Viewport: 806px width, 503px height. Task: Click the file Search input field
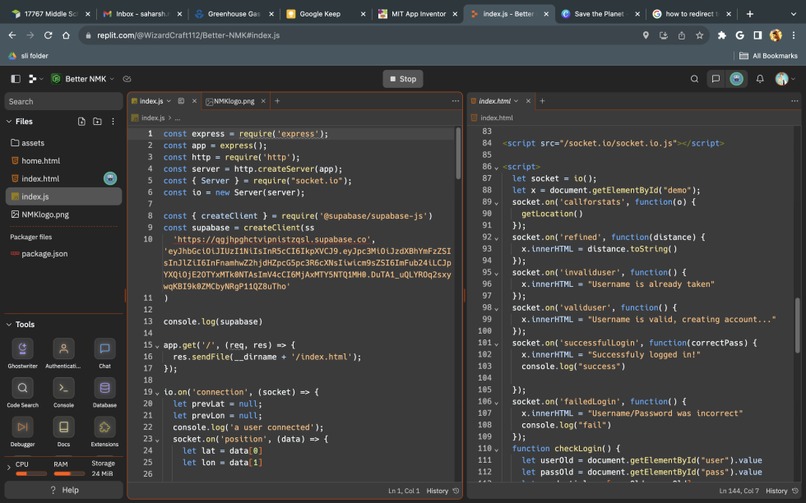(x=62, y=101)
